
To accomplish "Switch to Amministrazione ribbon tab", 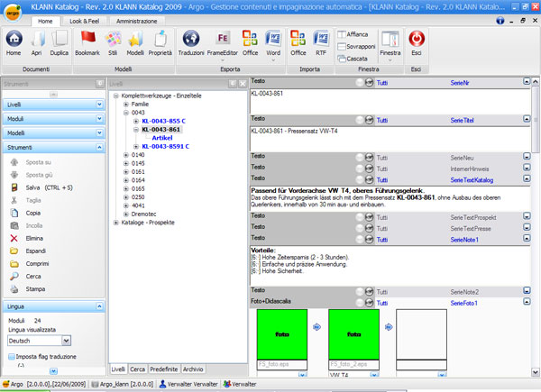I will [x=137, y=21].
